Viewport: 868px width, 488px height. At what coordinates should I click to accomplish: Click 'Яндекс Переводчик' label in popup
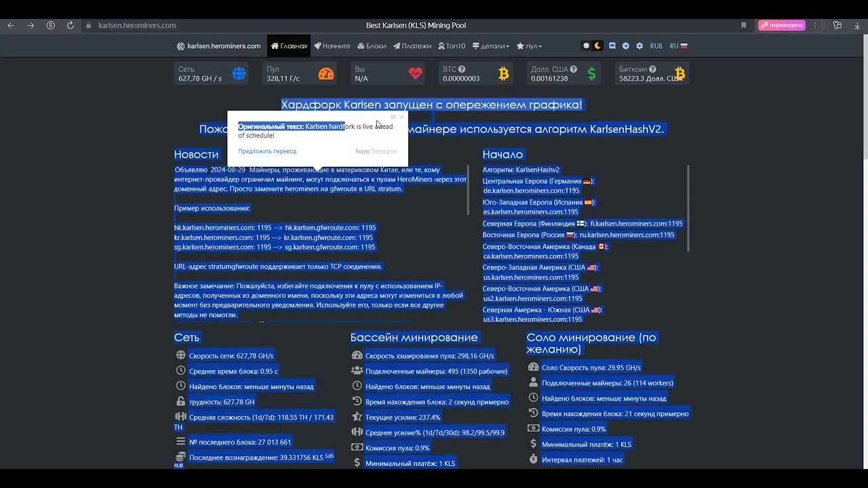tap(376, 151)
